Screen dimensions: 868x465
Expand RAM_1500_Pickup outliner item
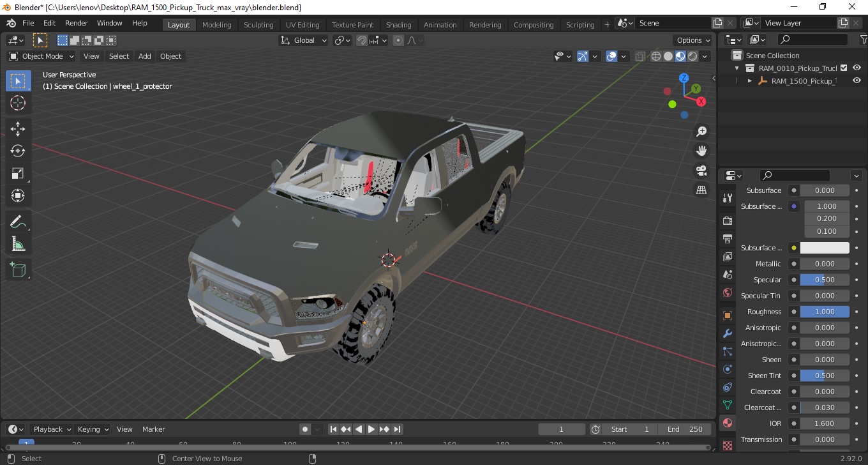(750, 81)
